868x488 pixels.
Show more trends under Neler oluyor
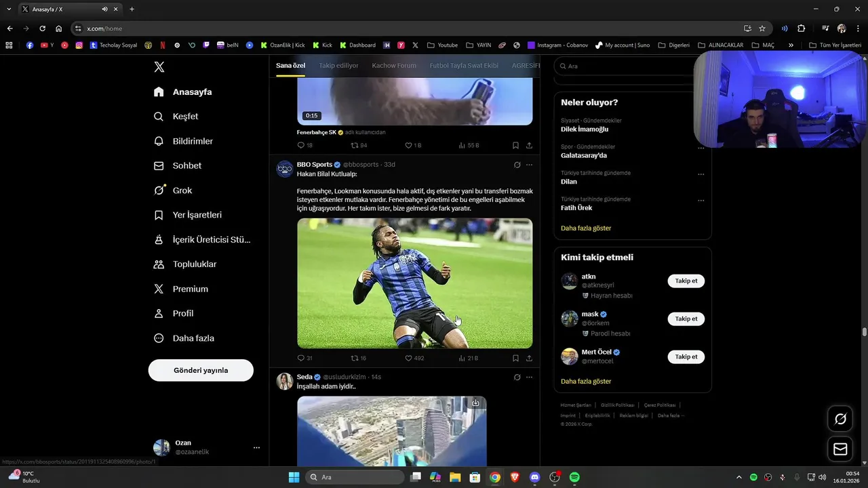tap(586, 228)
